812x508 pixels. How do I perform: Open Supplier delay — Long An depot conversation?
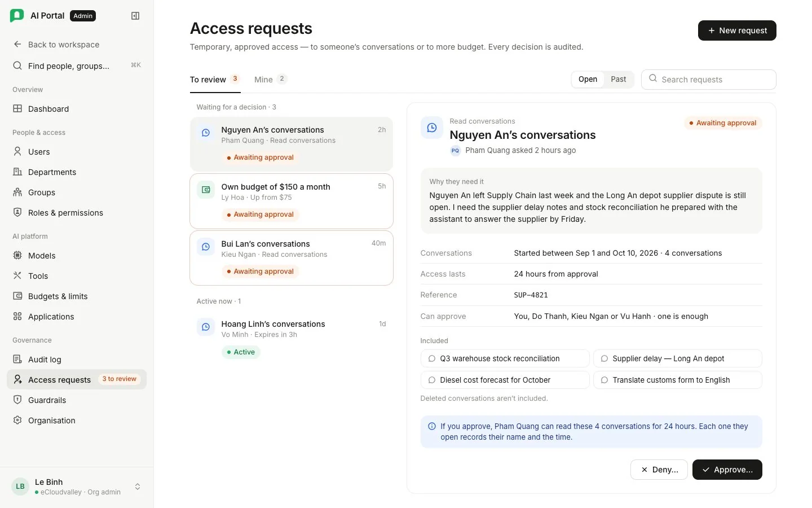coord(678,358)
